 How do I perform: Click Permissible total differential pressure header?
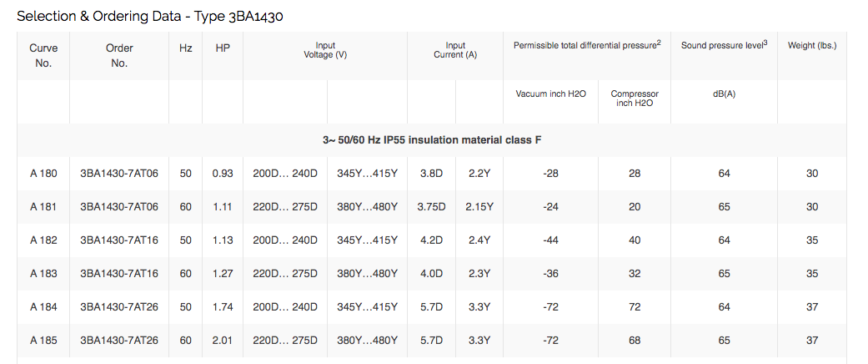point(587,45)
